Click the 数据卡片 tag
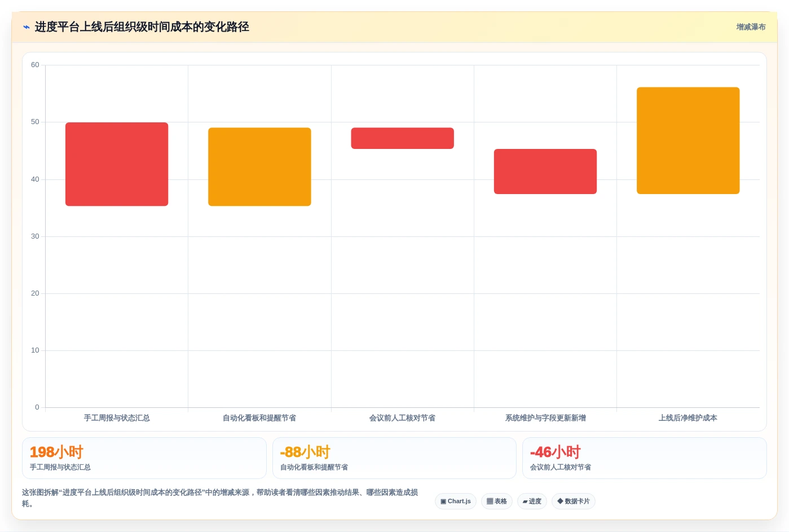 pos(574,501)
